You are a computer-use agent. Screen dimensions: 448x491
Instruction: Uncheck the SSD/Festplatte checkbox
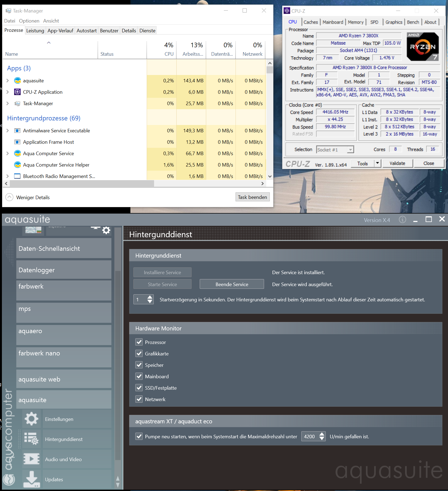click(x=139, y=388)
